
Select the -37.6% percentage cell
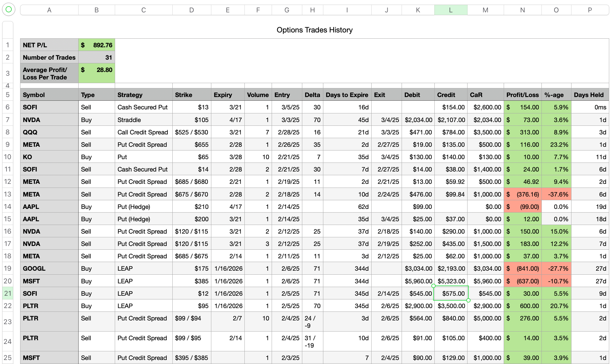[x=556, y=194]
